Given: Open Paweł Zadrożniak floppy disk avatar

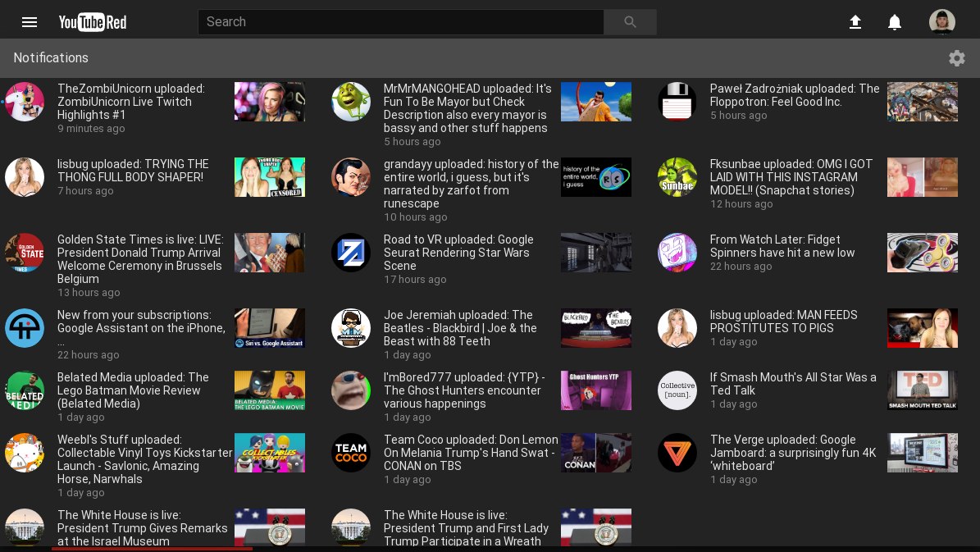Looking at the screenshot, I should click(677, 101).
